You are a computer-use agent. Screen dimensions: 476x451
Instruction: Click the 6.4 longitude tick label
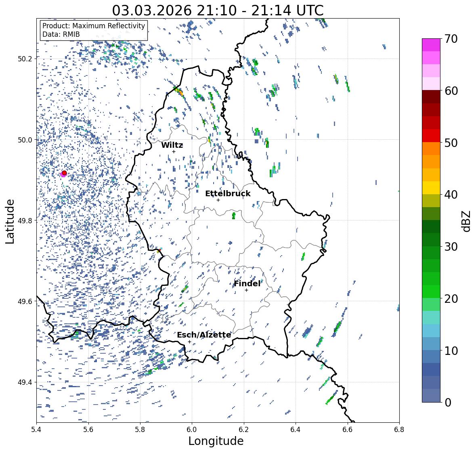296,429
